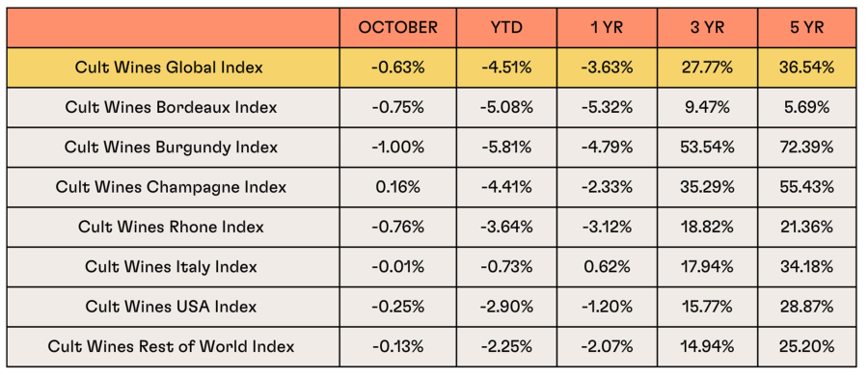Viewport: 868px width, 378px height.
Task: Select the Cult Wines Global Index row label
Action: coord(169,67)
